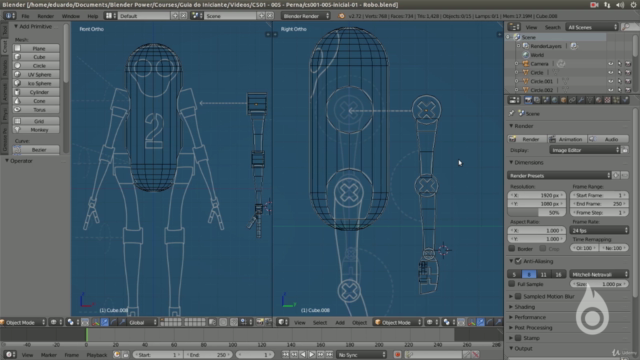The height and width of the screenshot is (360, 640).
Task: Open the Constraints properties tab icon
Action: tap(572, 100)
